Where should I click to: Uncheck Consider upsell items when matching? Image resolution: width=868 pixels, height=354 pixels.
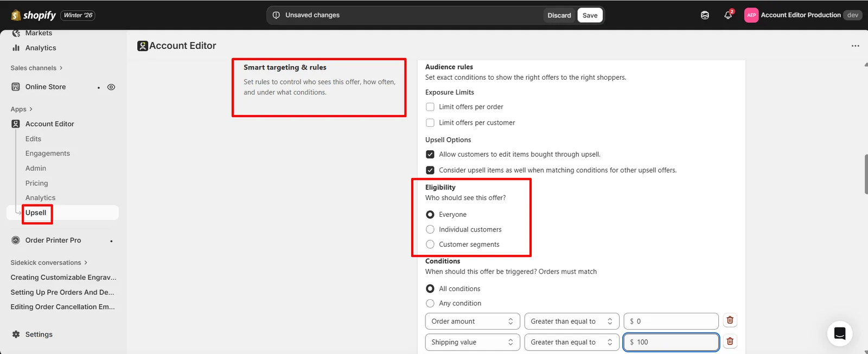click(x=430, y=170)
